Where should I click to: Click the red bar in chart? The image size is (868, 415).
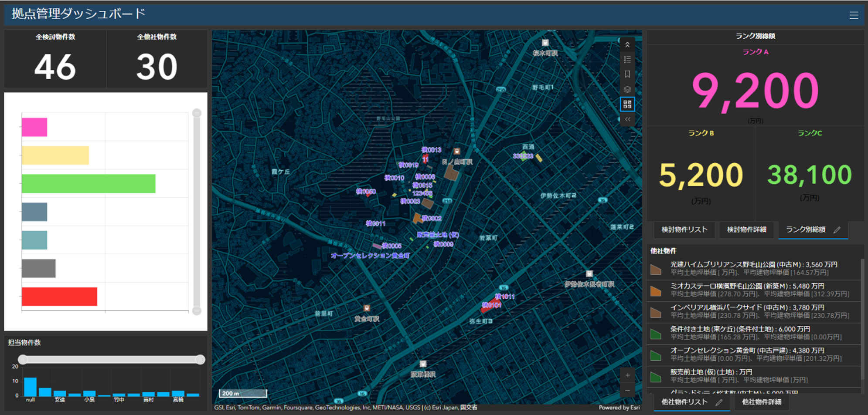pos(59,297)
